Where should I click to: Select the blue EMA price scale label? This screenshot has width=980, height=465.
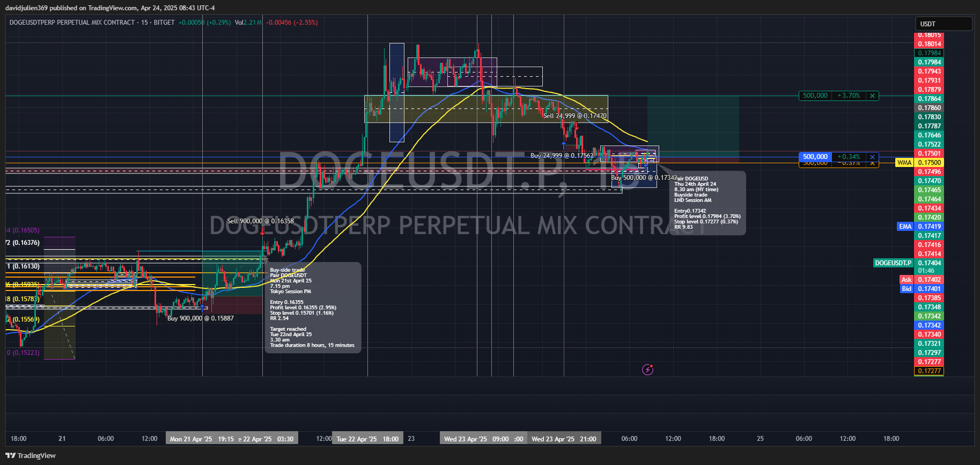click(x=905, y=227)
